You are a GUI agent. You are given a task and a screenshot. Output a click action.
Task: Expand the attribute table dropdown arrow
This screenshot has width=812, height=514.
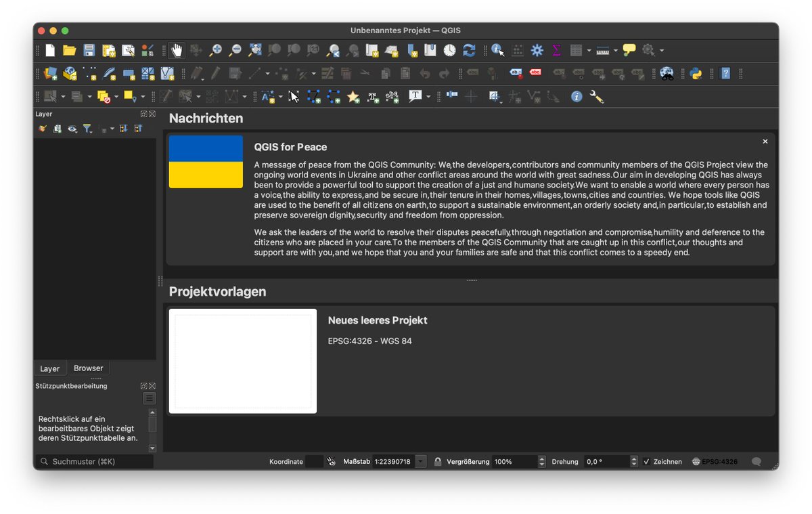click(x=589, y=51)
